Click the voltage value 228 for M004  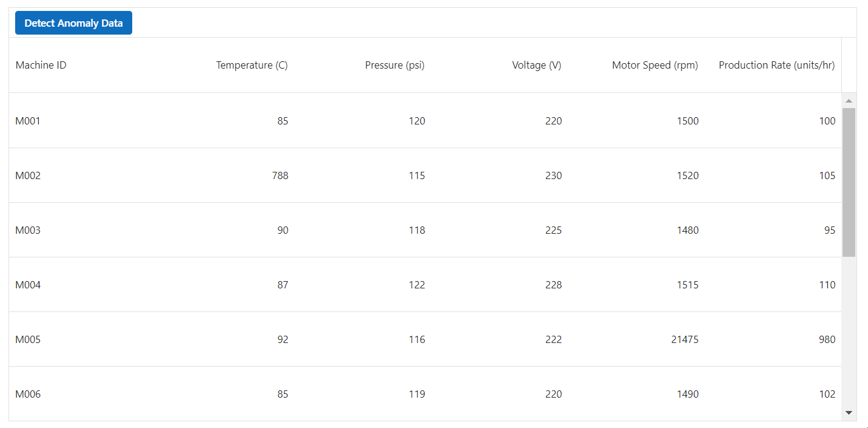click(x=553, y=285)
